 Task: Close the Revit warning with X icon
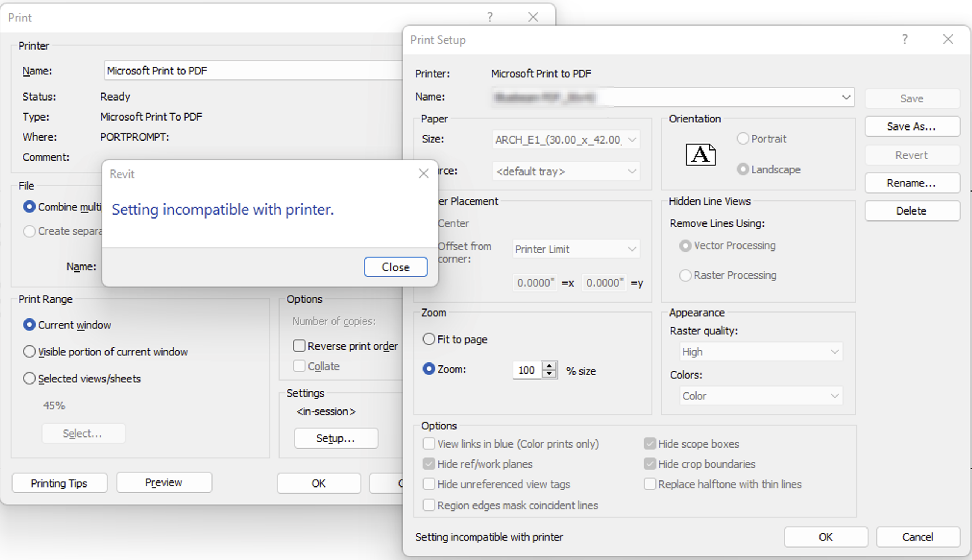click(x=424, y=173)
